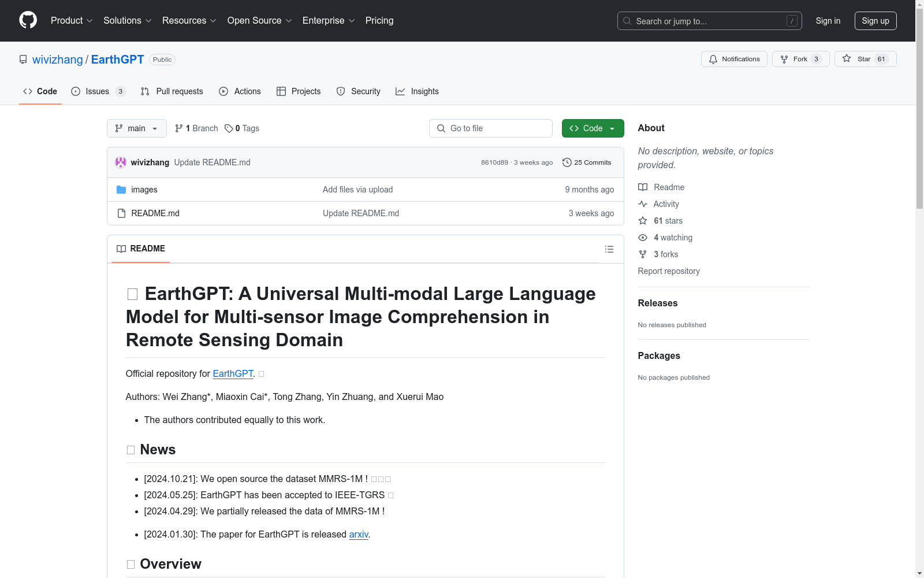Click the Sign in link
Image resolution: width=924 pixels, height=578 pixels.
828,21
